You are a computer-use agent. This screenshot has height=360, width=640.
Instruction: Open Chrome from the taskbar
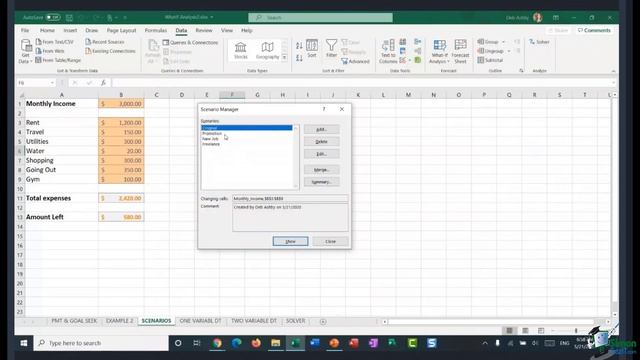click(217, 343)
